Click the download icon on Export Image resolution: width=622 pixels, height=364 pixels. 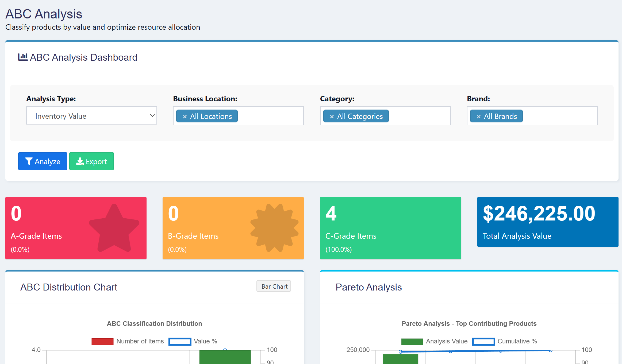(80, 161)
